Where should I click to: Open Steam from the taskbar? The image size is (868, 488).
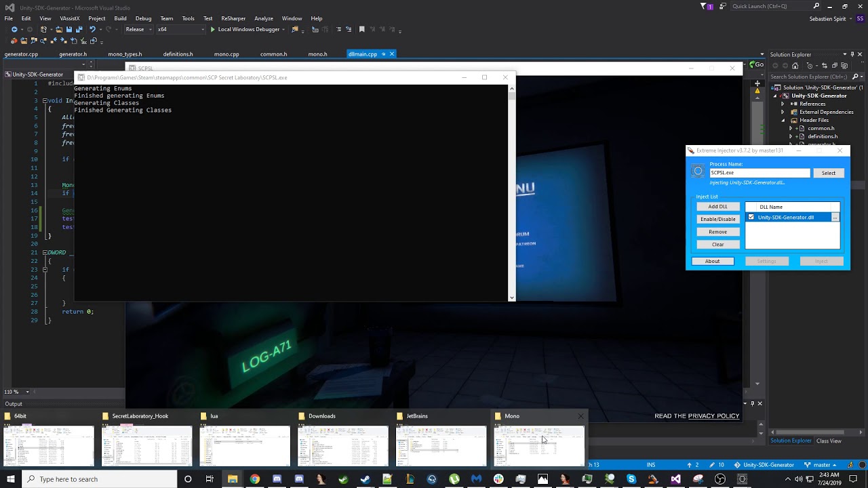[365, 479]
